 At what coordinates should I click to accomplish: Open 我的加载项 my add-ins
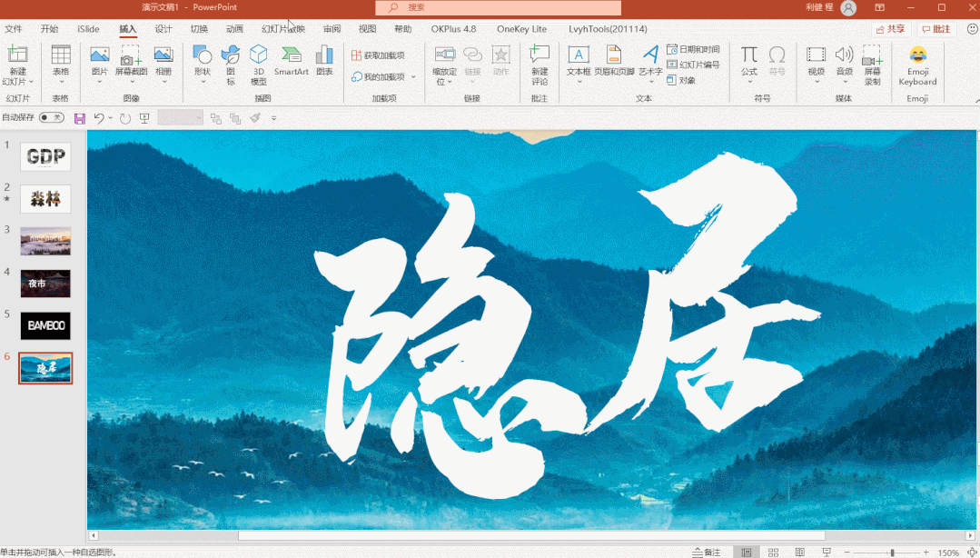(378, 76)
